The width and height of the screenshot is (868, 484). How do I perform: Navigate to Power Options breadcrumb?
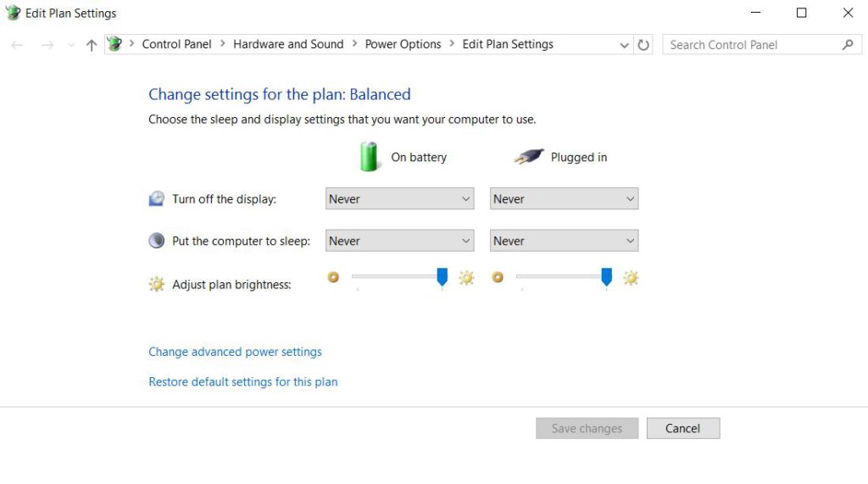coord(403,44)
